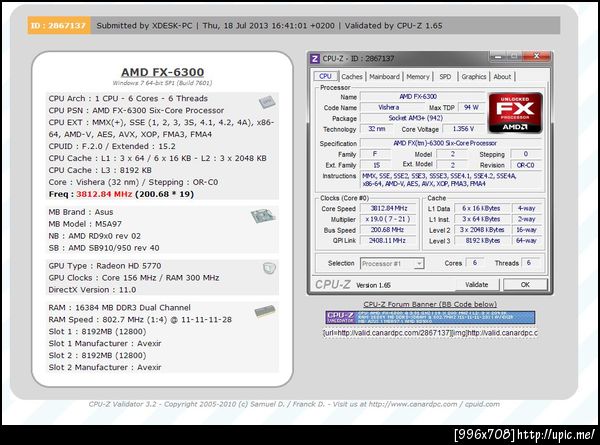Image resolution: width=600 pixels, height=445 pixels.
Task: Click the Slot 2 Manufacturer : Avexir line
Action: [105, 367]
